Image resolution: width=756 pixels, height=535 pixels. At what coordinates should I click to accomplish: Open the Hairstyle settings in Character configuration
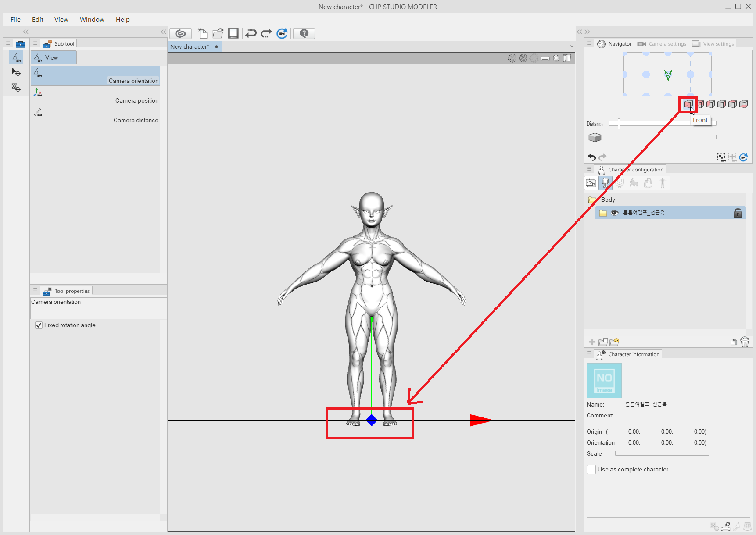tap(634, 183)
